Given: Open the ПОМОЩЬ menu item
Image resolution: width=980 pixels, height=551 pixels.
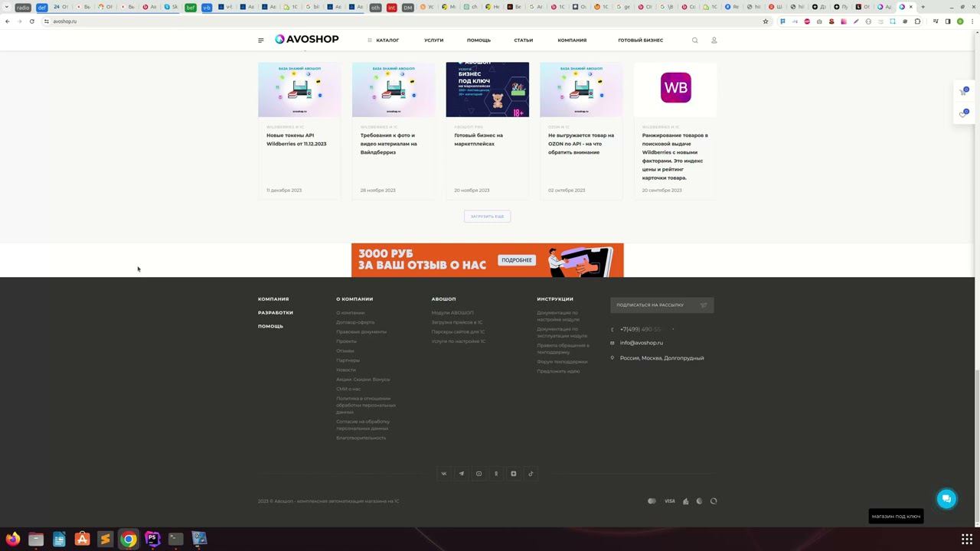Looking at the screenshot, I should click(479, 41).
